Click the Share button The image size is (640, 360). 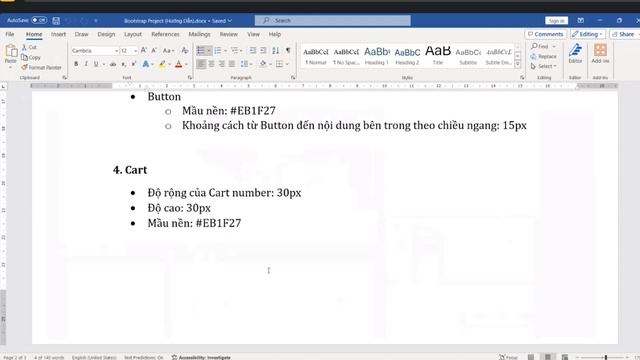(x=624, y=34)
